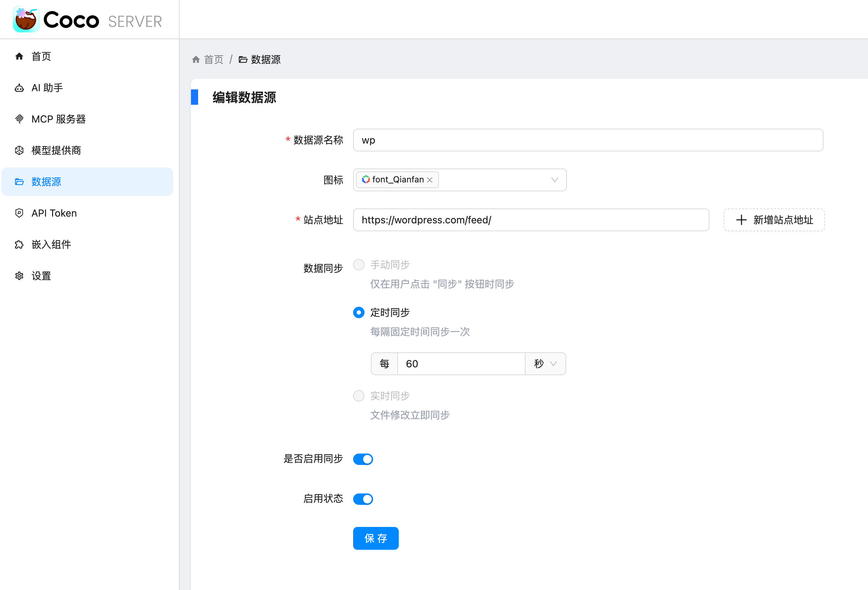The image size is (868, 590).
Task: Click the home icon in sidebar
Action: point(19,56)
